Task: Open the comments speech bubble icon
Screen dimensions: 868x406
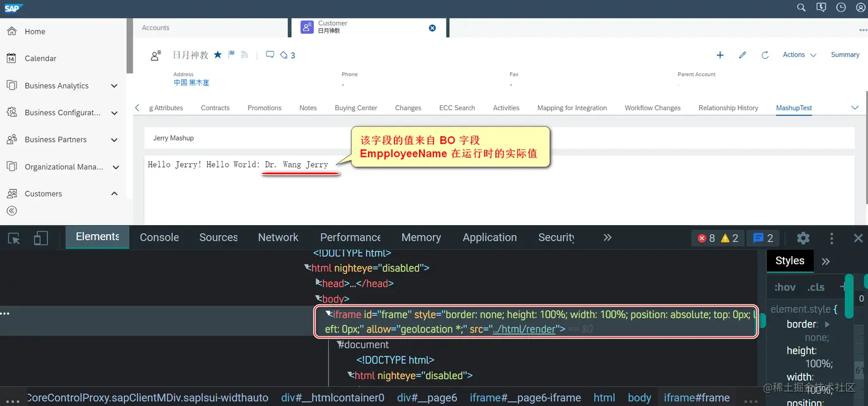Action: tap(270, 55)
